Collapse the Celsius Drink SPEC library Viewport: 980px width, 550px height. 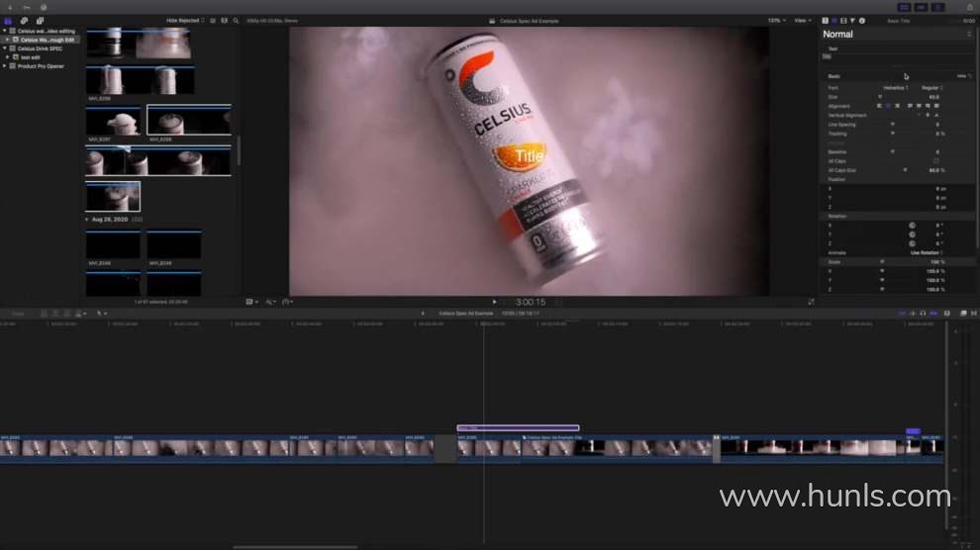tap(5, 48)
